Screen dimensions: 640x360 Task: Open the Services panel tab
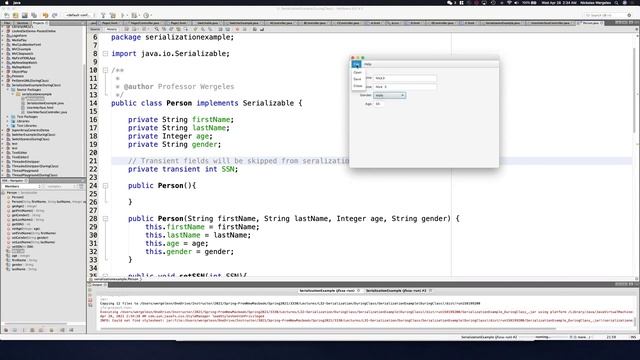pos(22,23)
